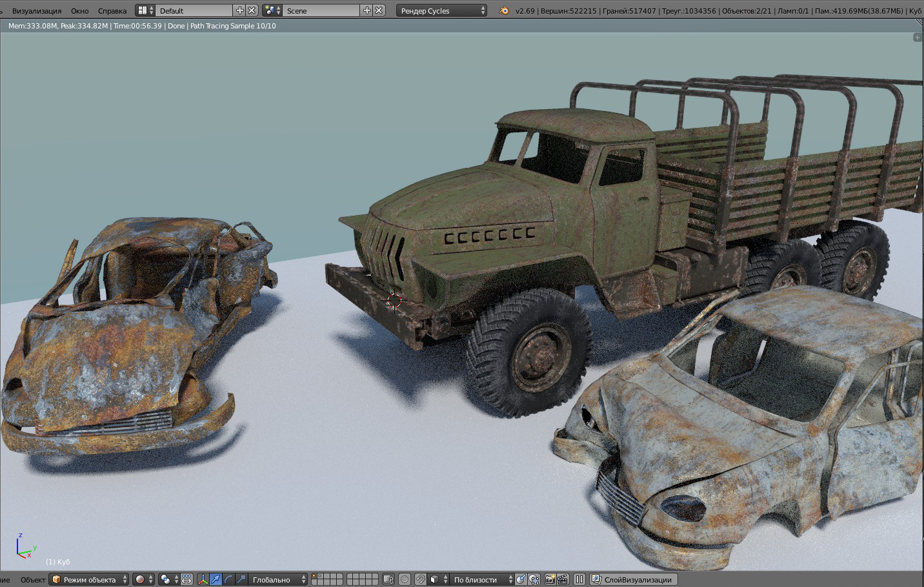Open the Визуализация menu

pos(37,11)
